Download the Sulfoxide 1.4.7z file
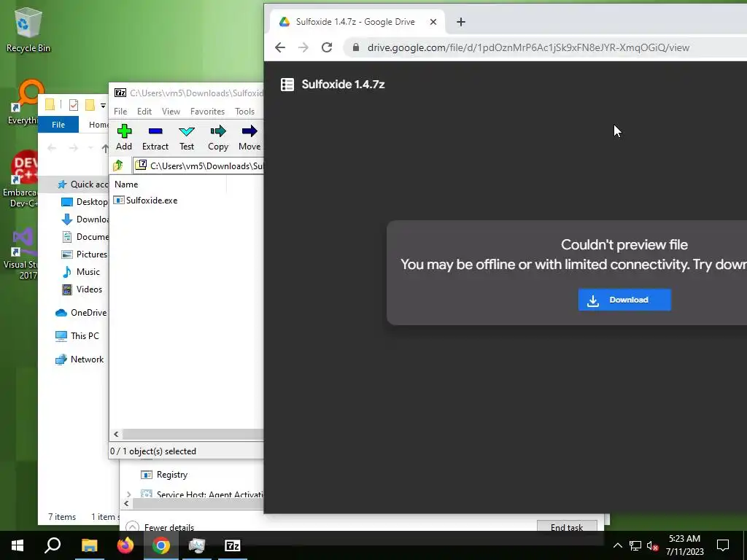Screen dimensions: 747x560 pyautogui.click(x=624, y=300)
